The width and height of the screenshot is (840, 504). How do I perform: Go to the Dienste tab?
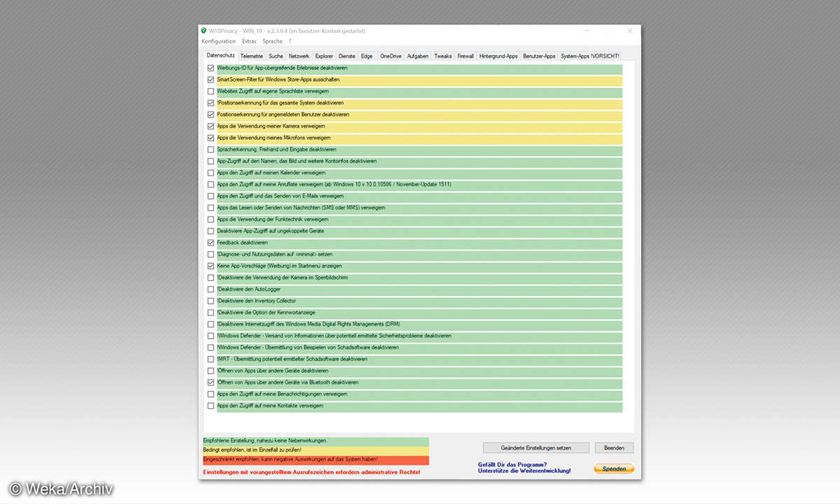click(347, 56)
